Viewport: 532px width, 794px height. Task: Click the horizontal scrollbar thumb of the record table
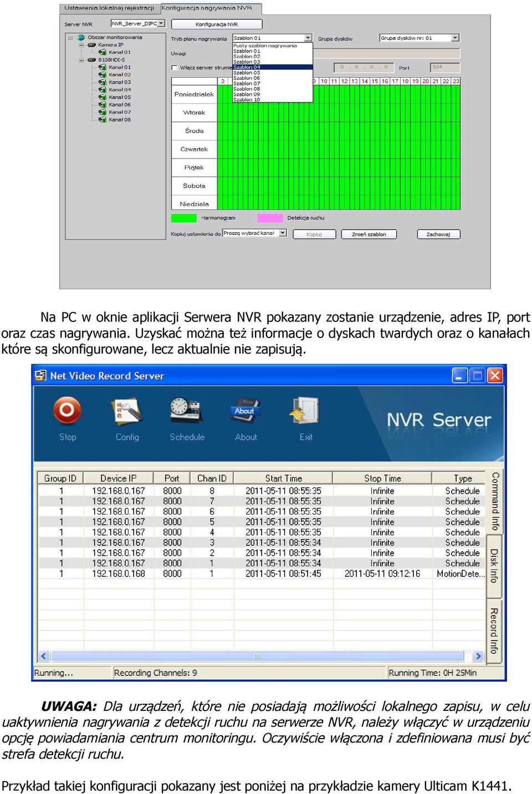(257, 656)
